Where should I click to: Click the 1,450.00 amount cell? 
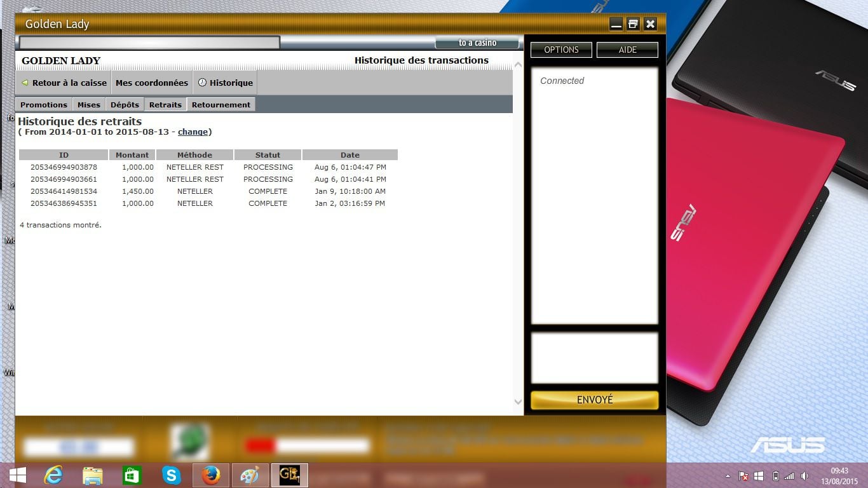coord(138,191)
